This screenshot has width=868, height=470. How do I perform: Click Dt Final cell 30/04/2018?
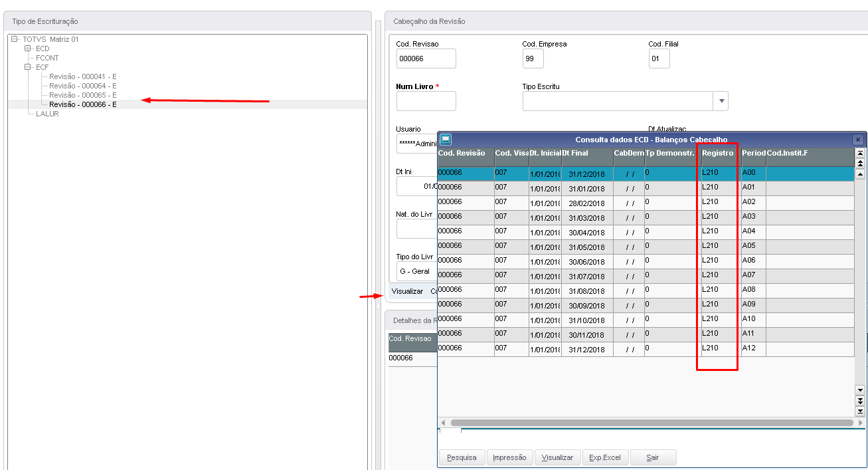pyautogui.click(x=587, y=233)
